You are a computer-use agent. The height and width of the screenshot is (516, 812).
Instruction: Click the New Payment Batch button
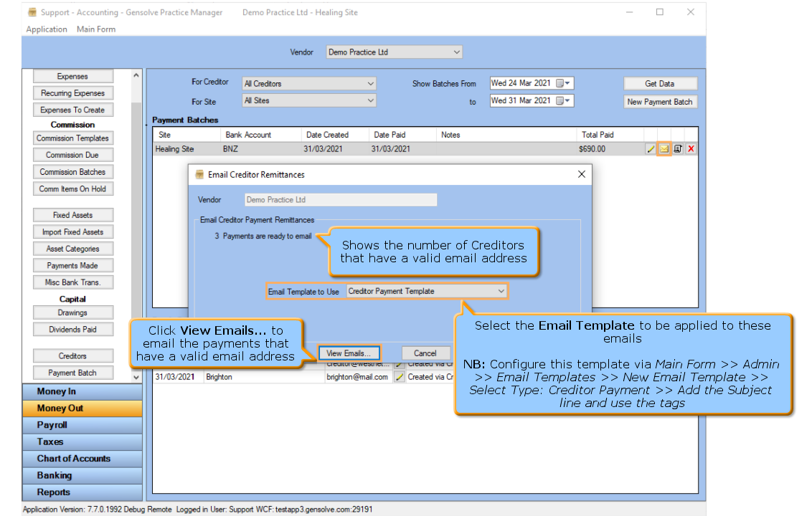pyautogui.click(x=660, y=102)
